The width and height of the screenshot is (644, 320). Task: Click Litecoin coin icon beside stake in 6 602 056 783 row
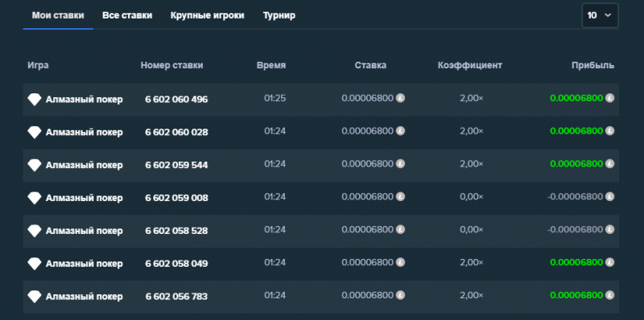400,295
